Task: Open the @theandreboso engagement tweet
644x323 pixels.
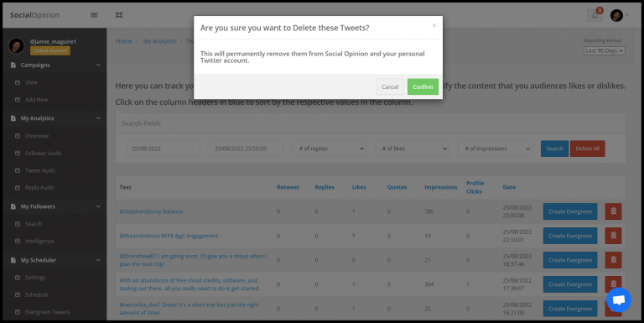Action: coord(169,236)
